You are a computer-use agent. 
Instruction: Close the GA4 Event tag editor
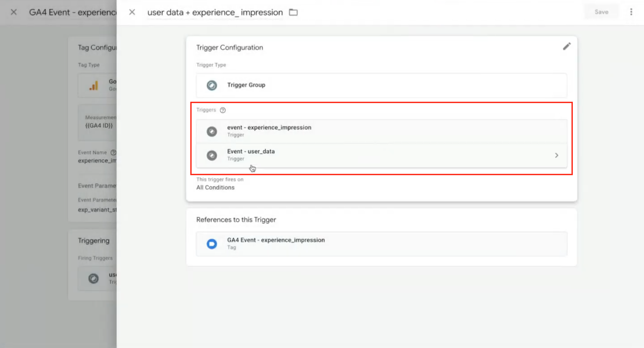pyautogui.click(x=14, y=12)
